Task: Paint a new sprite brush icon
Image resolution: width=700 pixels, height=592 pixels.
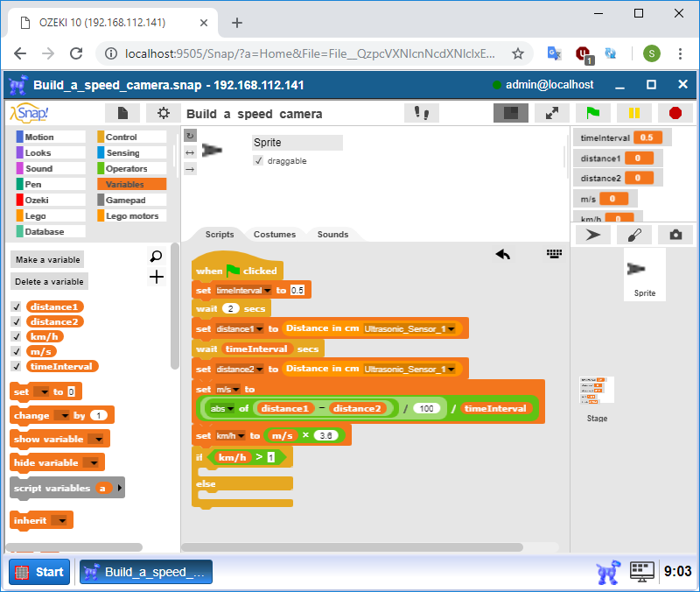Action: (x=633, y=235)
